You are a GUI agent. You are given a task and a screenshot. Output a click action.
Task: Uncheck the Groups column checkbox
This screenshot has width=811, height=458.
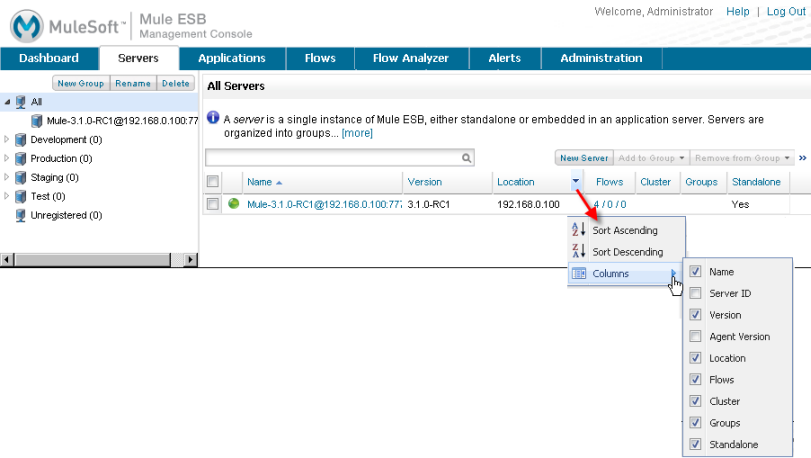pyautogui.click(x=696, y=422)
